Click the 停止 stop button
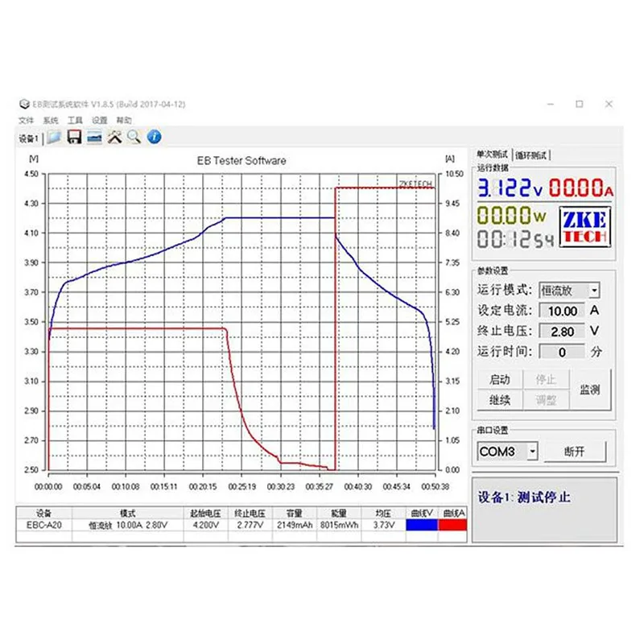This screenshot has height=644, width=644. pos(546,379)
